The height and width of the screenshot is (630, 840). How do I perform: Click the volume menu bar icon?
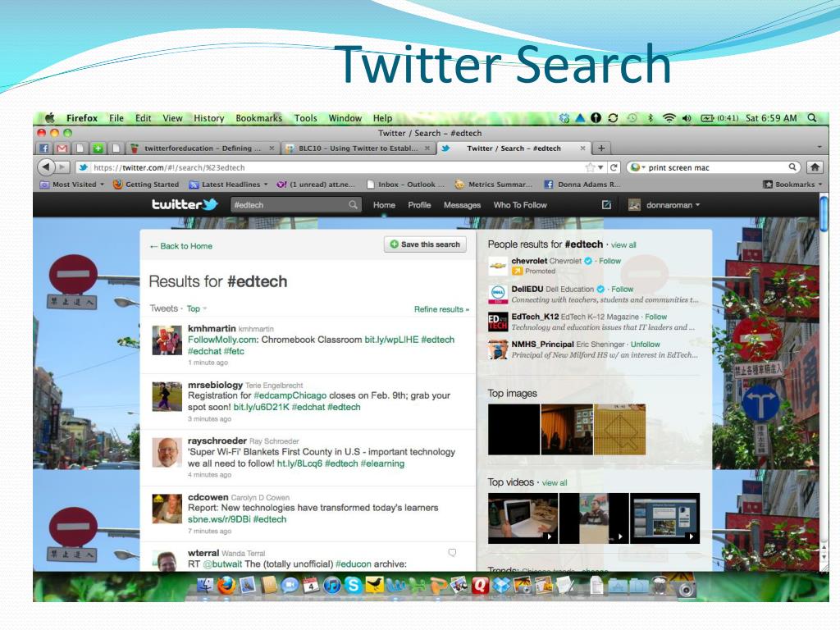(x=687, y=118)
